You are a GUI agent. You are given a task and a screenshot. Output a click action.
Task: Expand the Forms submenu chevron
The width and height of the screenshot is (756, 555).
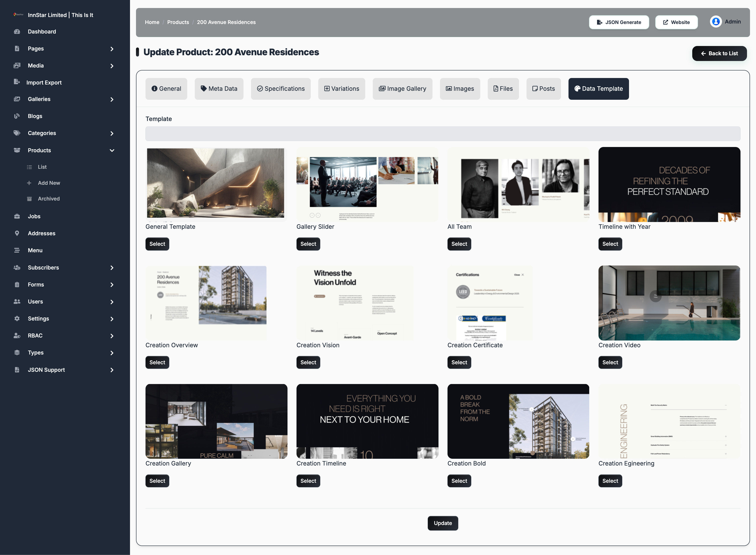point(112,285)
